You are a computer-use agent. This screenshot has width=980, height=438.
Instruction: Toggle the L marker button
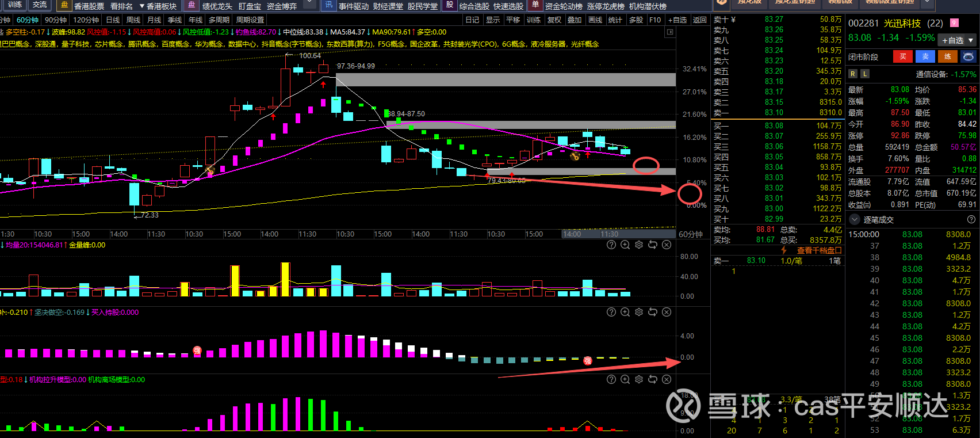point(865,74)
